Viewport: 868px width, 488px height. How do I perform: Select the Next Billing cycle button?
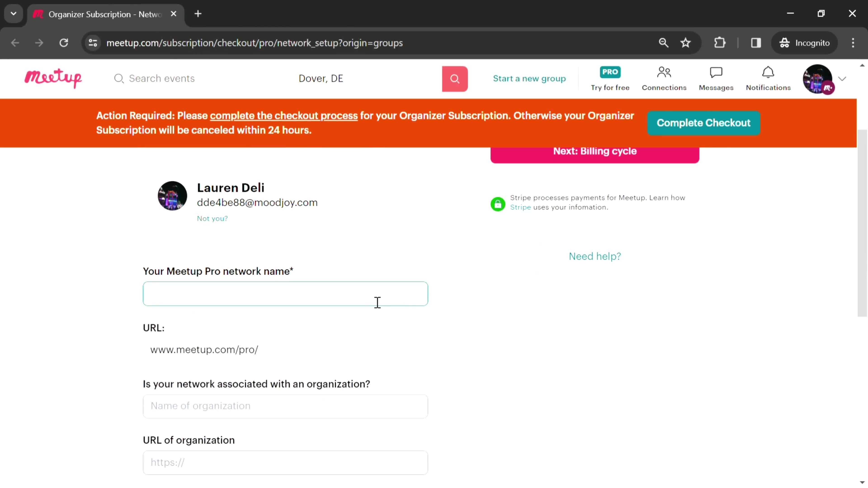[x=595, y=151]
